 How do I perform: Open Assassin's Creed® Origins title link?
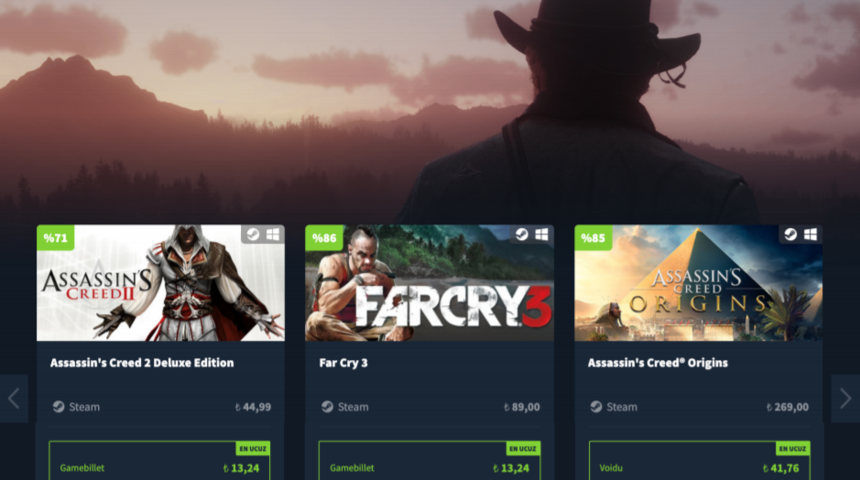pyautogui.click(x=658, y=363)
